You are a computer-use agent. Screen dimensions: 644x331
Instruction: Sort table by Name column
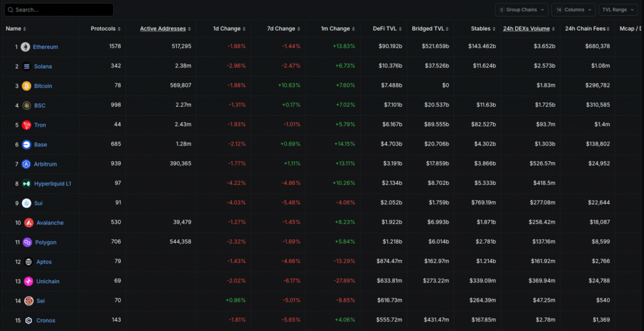[16, 29]
